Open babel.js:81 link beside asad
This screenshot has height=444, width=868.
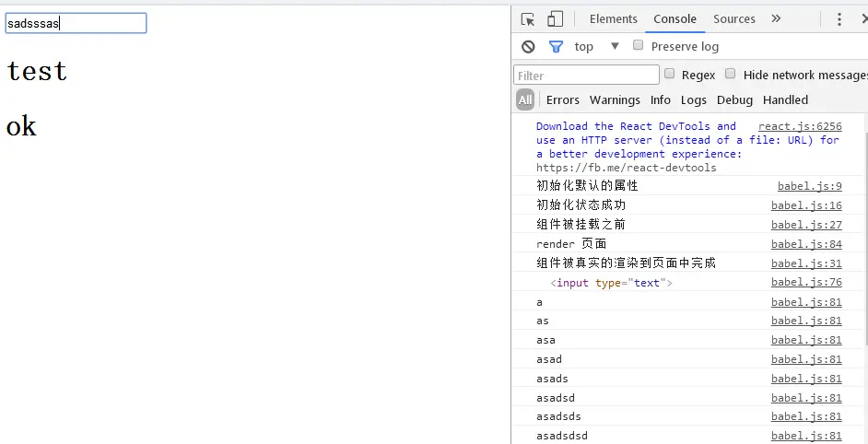806,359
